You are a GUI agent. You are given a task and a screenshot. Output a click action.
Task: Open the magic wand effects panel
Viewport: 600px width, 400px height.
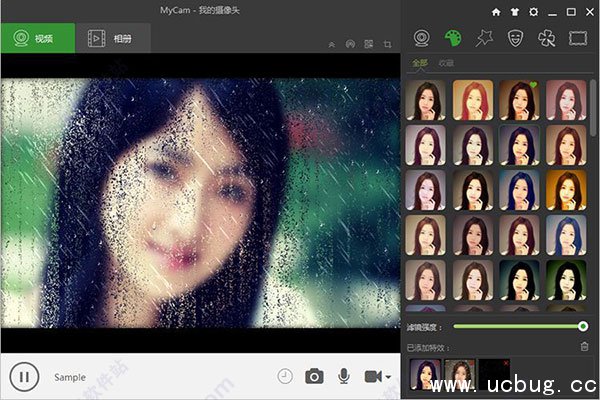[484, 39]
